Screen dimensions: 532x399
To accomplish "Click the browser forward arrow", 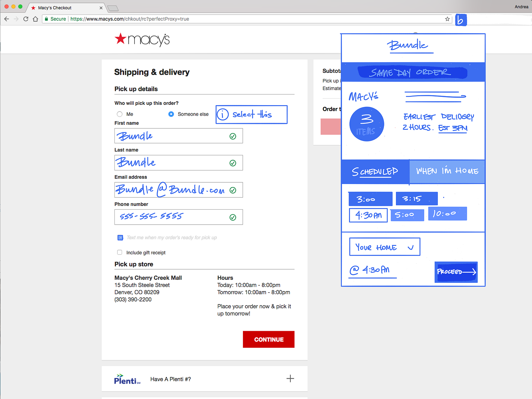I will [x=16, y=19].
